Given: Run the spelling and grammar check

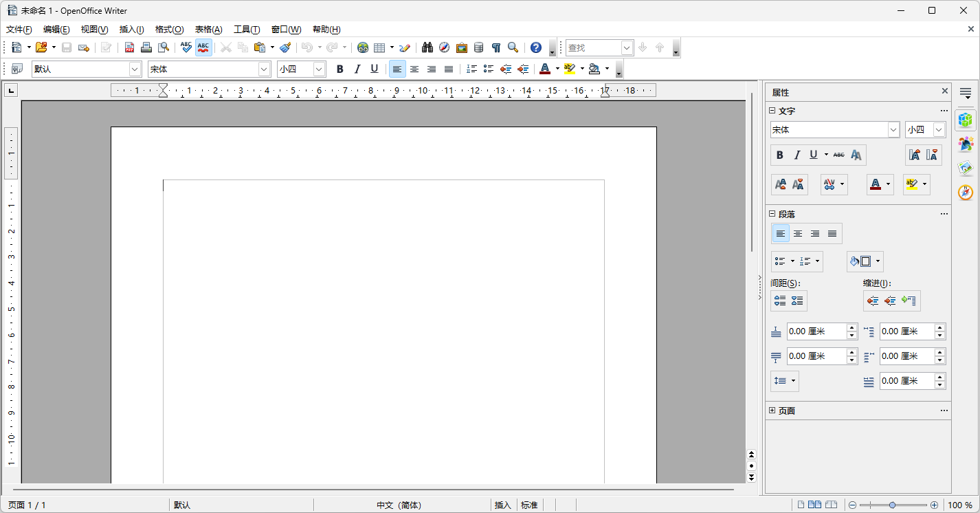Looking at the screenshot, I should [x=186, y=47].
